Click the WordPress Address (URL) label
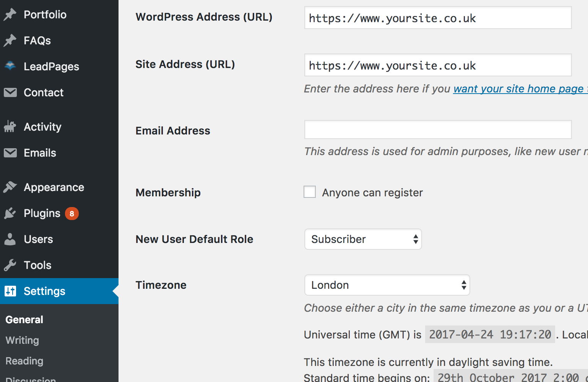This screenshot has height=382, width=588. coord(204,17)
